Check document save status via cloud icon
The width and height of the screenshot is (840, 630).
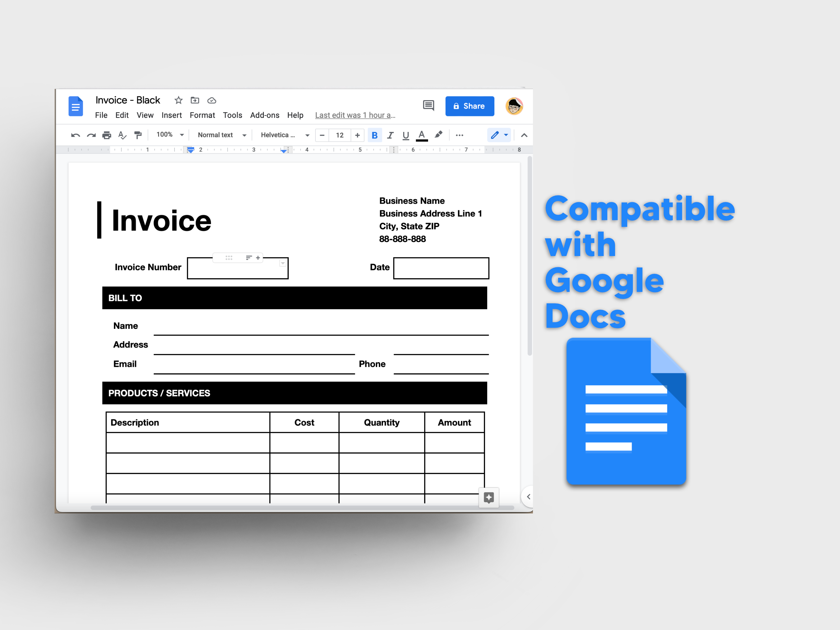[212, 100]
